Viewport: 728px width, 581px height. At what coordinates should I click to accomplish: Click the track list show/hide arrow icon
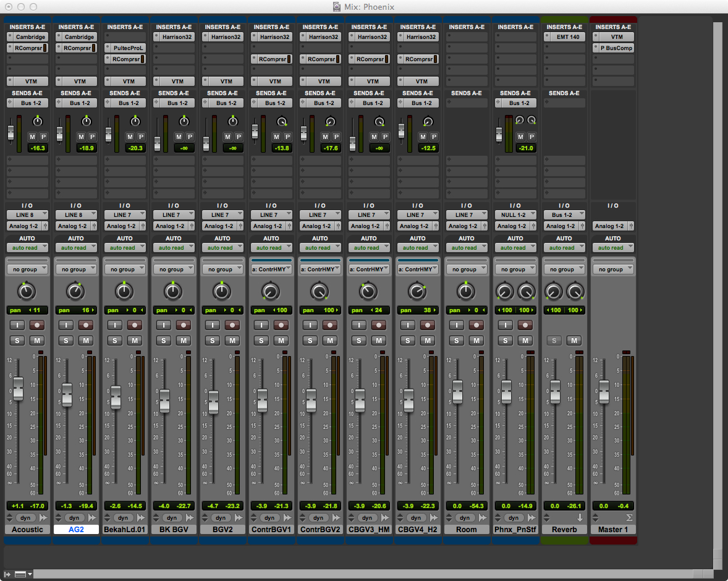coord(7,574)
